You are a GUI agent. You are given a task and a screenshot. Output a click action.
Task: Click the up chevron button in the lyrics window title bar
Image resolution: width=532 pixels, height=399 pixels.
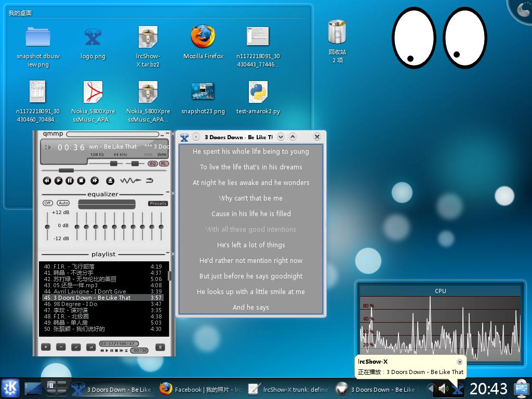tap(292, 137)
